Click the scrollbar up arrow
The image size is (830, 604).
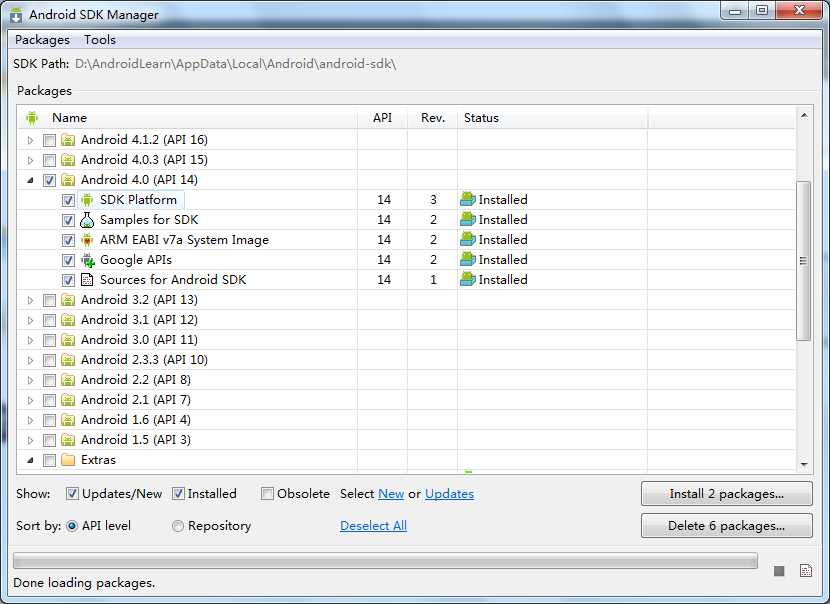(804, 115)
